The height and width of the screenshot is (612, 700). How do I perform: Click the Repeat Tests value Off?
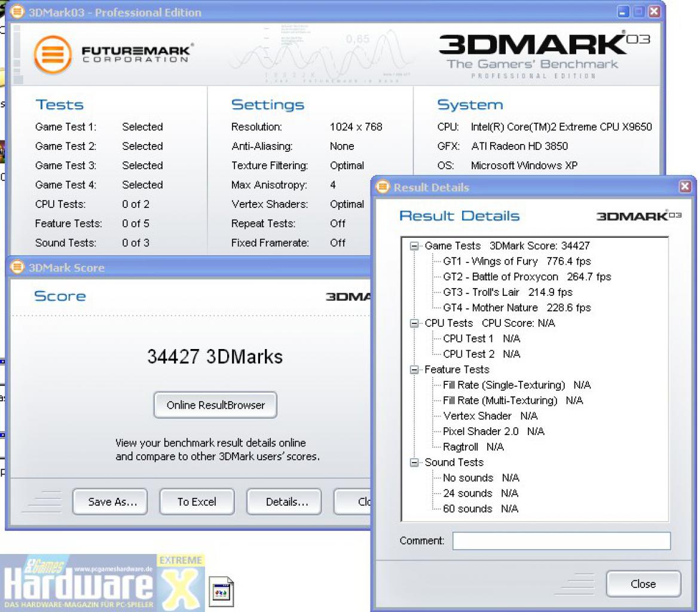338,224
